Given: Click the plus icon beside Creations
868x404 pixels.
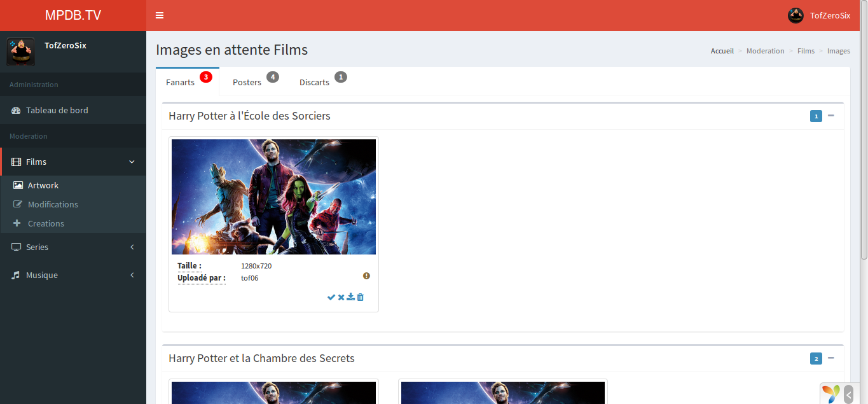Looking at the screenshot, I should point(17,223).
